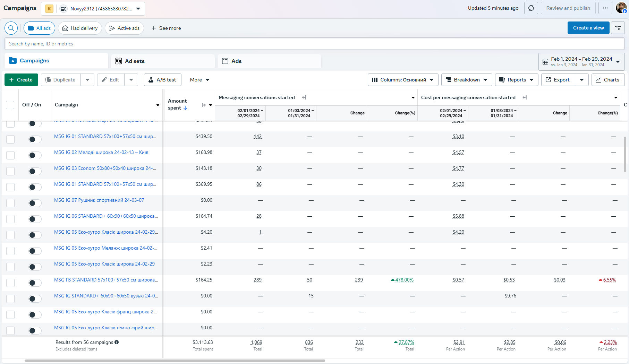This screenshot has width=629, height=364.
Task: Click the Duplicate button
Action: tap(61, 80)
